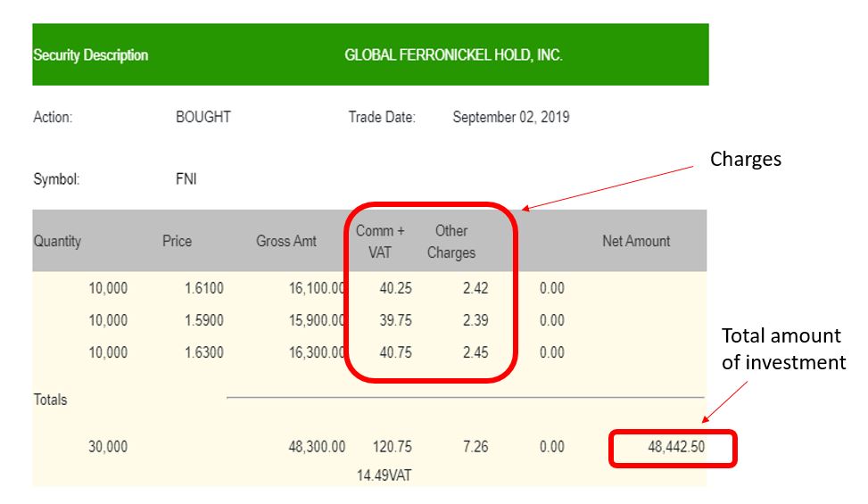Select price cell '1.6100'
This screenshot has width=868, height=504.
pyautogui.click(x=203, y=288)
